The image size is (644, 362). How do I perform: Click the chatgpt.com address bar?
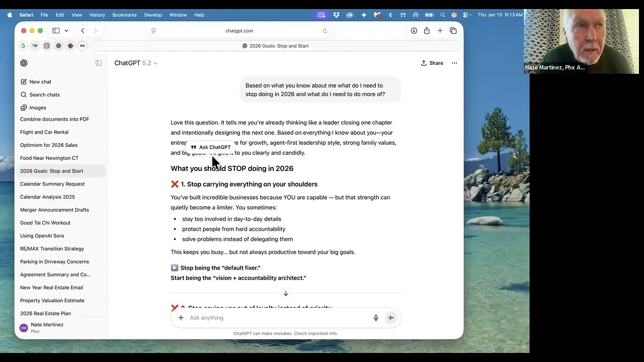click(239, 31)
